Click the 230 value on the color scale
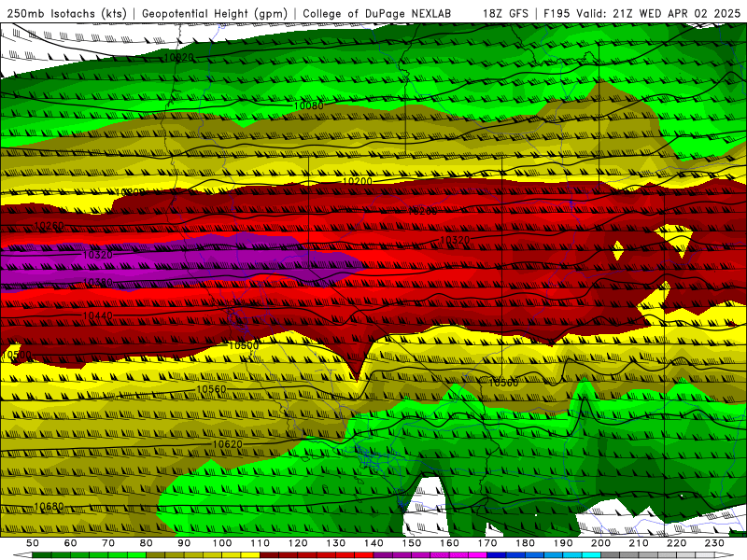Viewport: 747px width, 560px height. pyautogui.click(x=714, y=543)
